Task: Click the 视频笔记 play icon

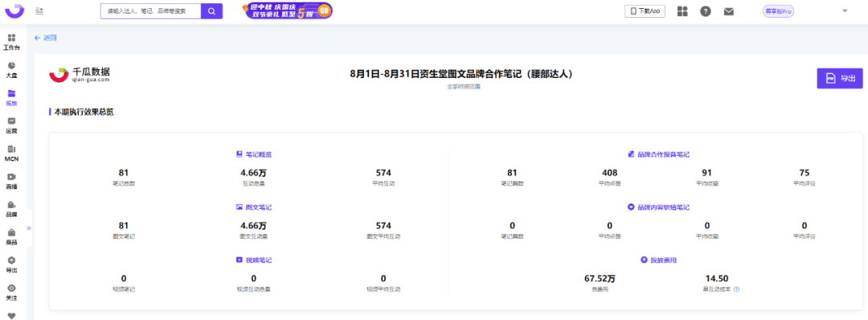Action: click(x=240, y=259)
